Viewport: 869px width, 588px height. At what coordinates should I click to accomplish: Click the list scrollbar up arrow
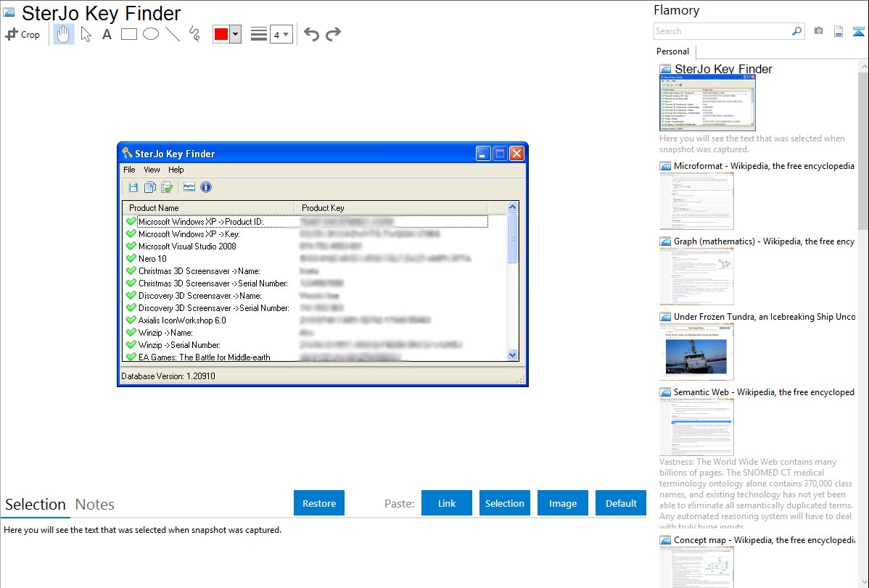coord(513,207)
